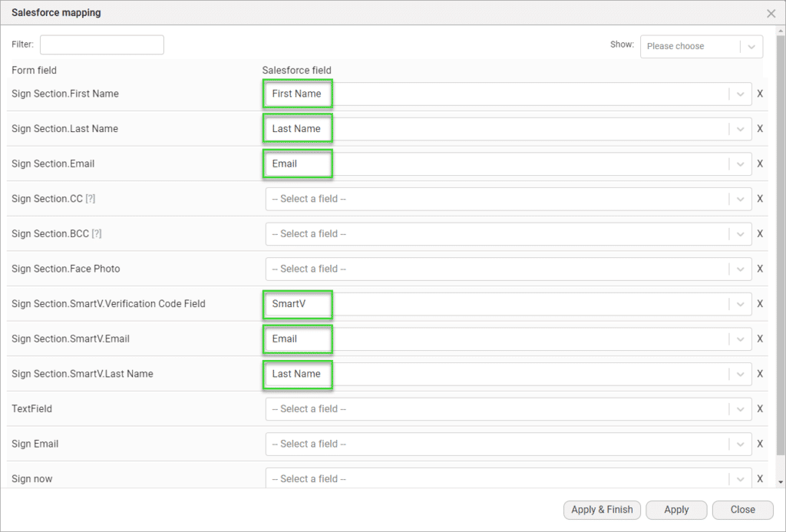Click the help [?] next to Sign Section.CC
This screenshot has height=532, width=786.
[91, 199]
